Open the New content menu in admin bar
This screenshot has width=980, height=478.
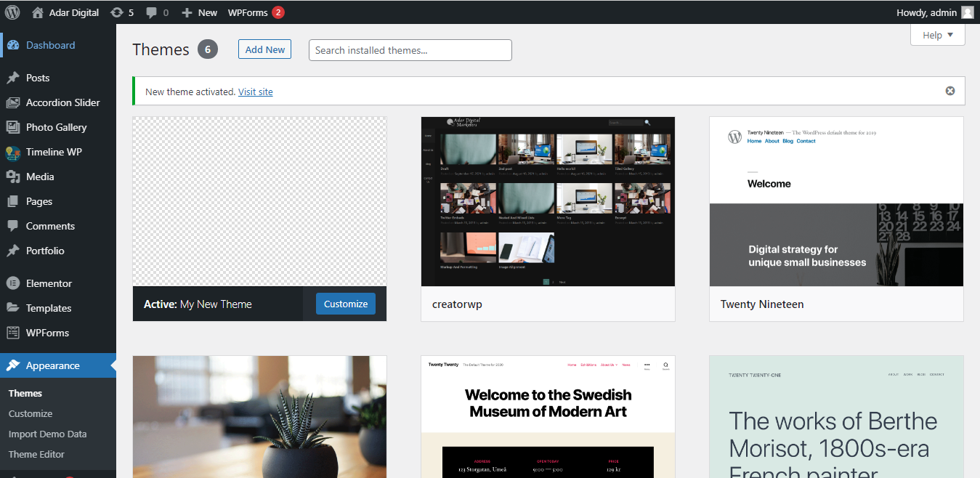200,12
